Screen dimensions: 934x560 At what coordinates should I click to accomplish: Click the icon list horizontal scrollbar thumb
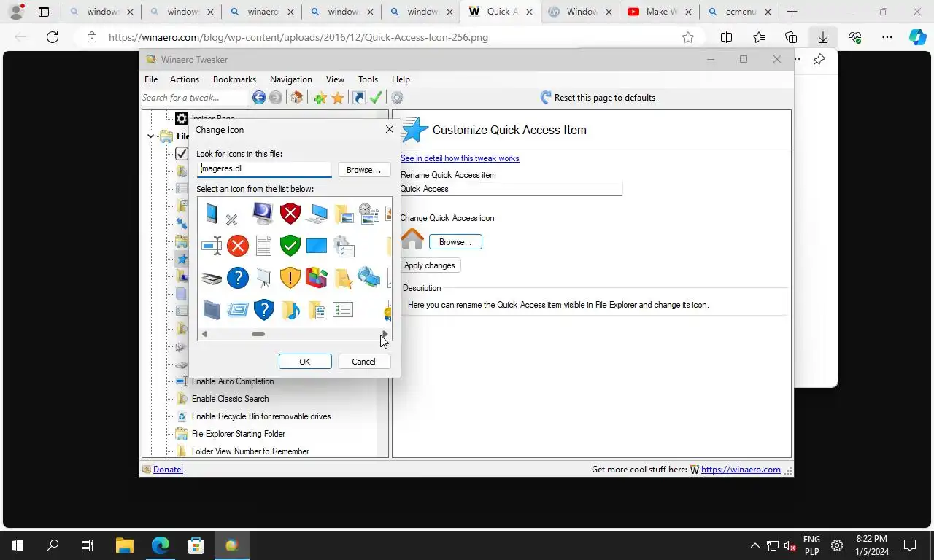coord(258,334)
